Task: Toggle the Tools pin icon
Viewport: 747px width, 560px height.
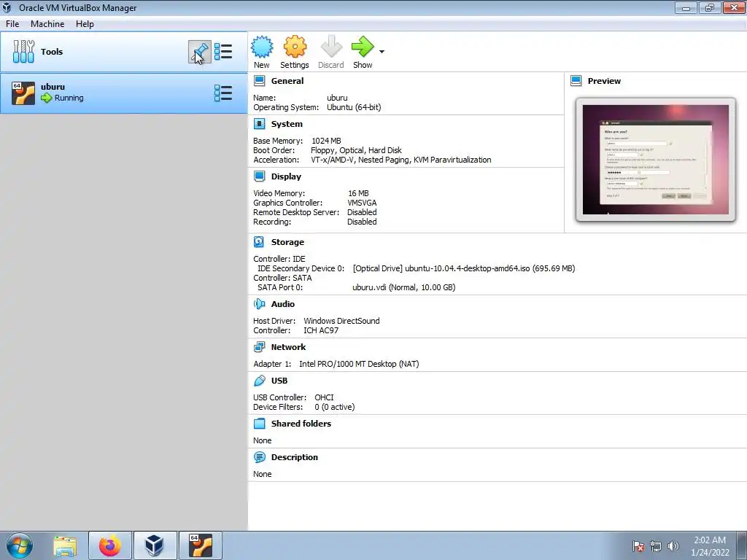Action: pyautogui.click(x=200, y=52)
